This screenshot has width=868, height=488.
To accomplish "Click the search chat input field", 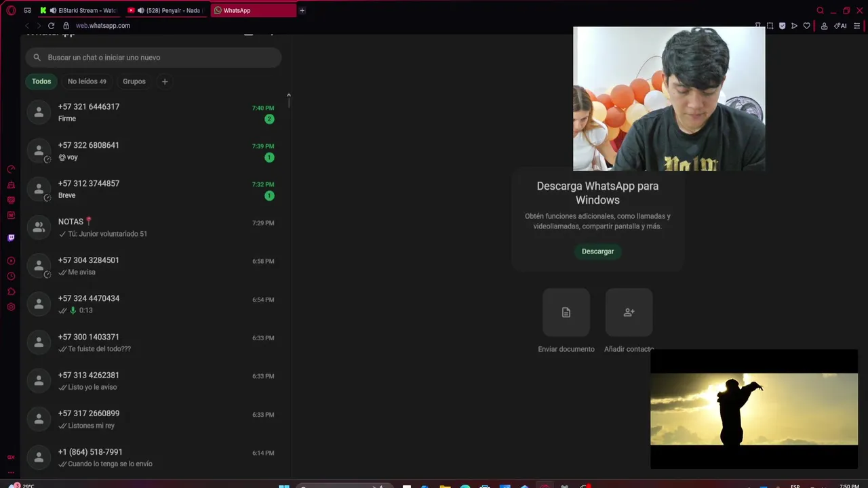I will 153,58.
